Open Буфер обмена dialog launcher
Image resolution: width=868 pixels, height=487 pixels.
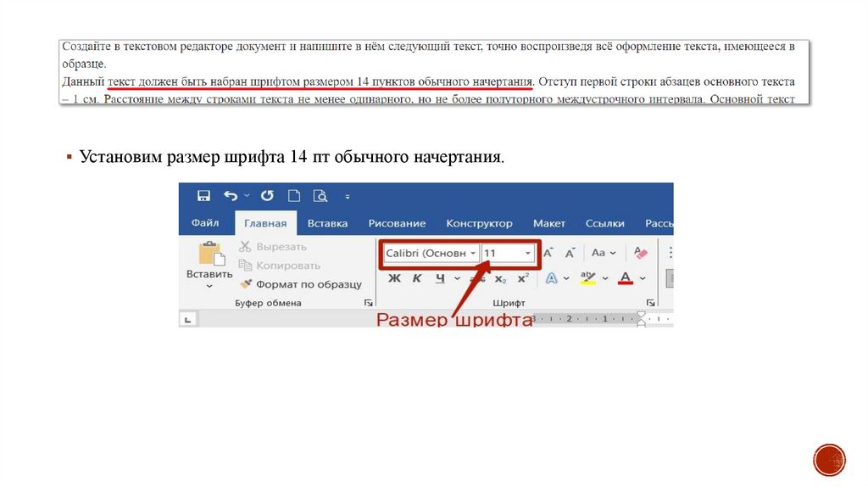point(368,303)
